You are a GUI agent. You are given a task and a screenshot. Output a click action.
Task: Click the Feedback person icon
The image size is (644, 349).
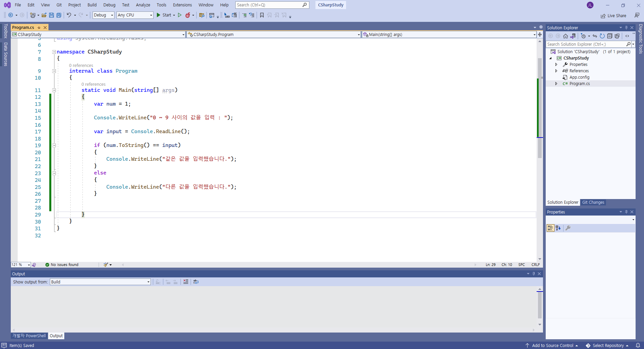coord(637,15)
